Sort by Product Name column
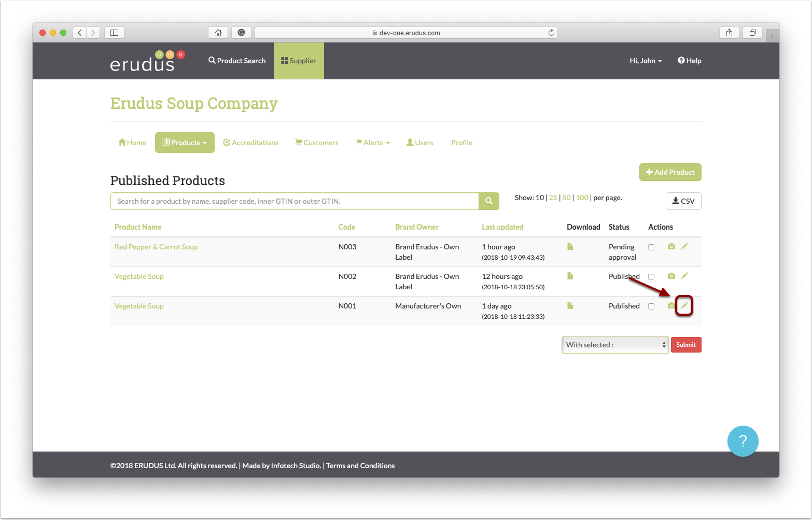Viewport: 812px width, 520px height. (x=138, y=227)
